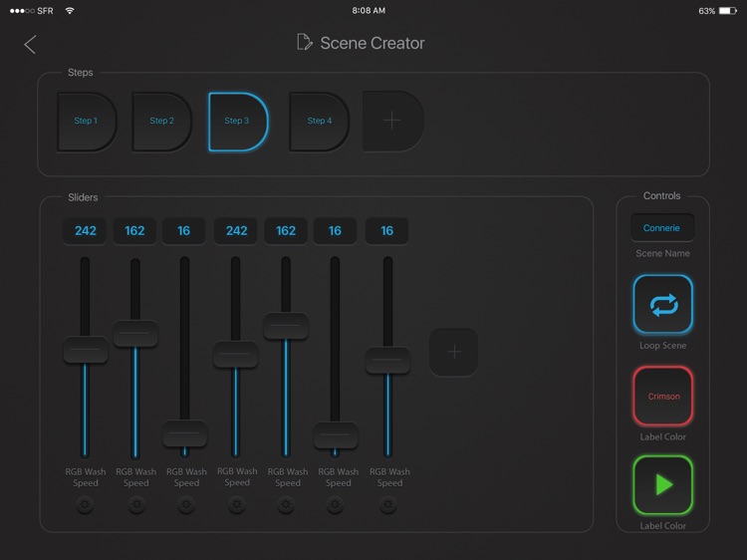The image size is (747, 560).
Task: Click fourth slider's 242 value box
Action: click(x=236, y=231)
